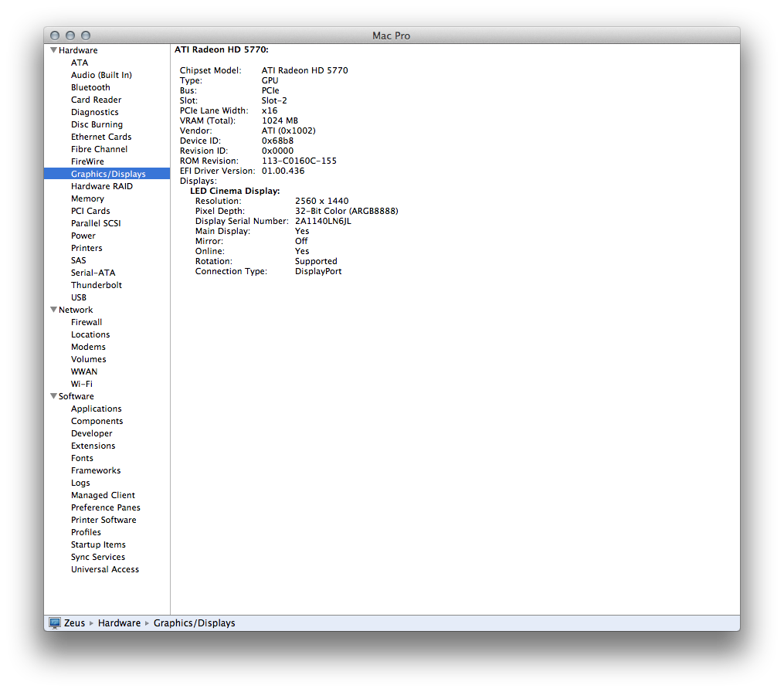
Task: Select Frameworks under Software
Action: click(96, 470)
